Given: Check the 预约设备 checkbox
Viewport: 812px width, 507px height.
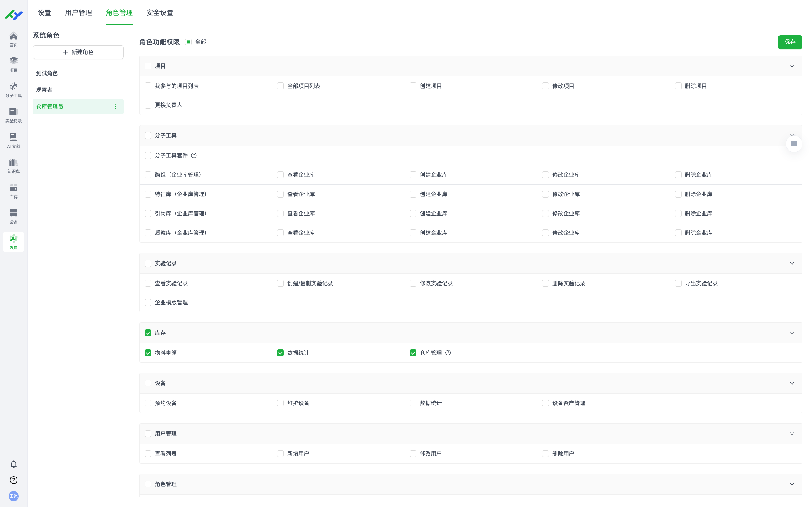Looking at the screenshot, I should click(x=148, y=403).
